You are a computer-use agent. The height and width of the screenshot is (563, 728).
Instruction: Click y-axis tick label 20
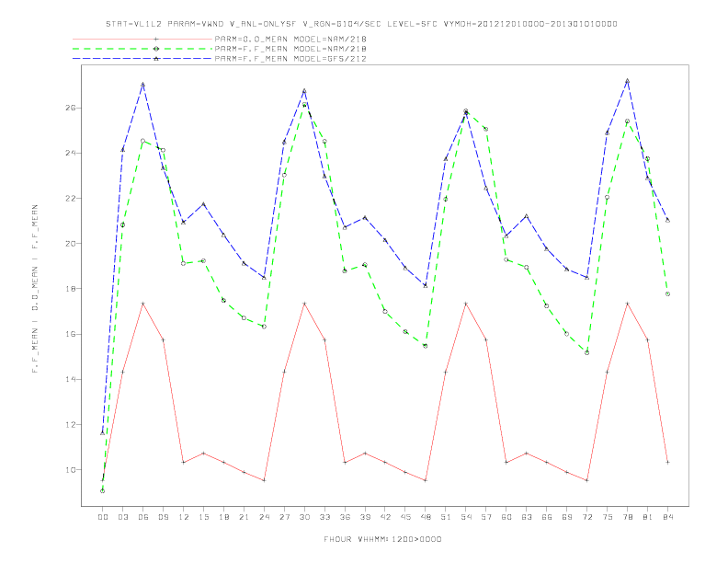tap(71, 244)
